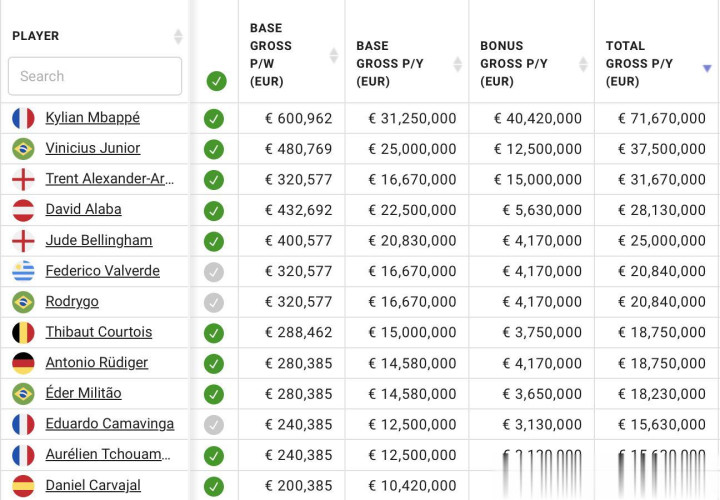Sort by Base Gross P/W column arrows
The image size is (720, 500).
[x=334, y=55]
